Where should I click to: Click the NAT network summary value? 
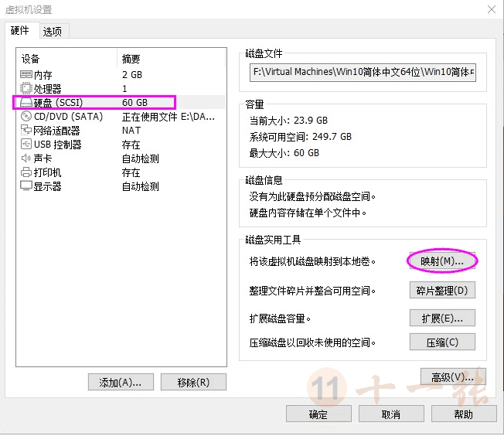click(x=131, y=130)
